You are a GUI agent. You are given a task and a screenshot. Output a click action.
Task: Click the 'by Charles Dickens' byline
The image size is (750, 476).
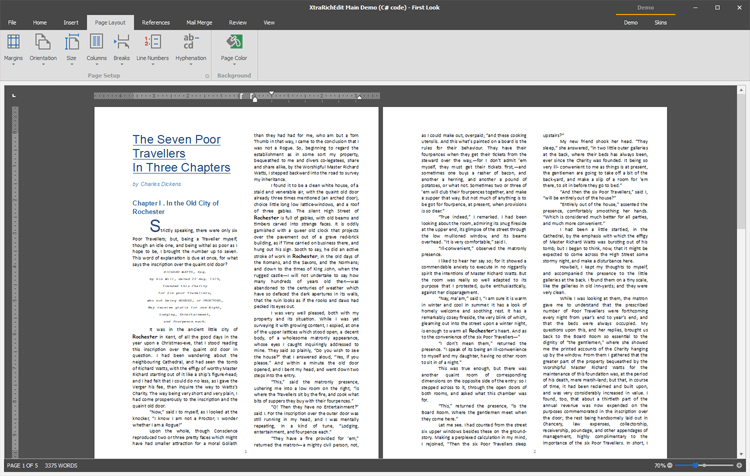tap(157, 184)
